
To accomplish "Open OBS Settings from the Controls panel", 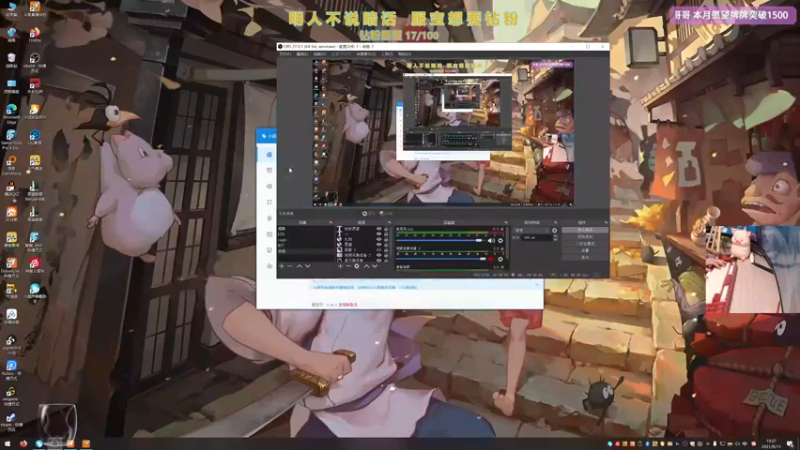I will click(x=584, y=250).
